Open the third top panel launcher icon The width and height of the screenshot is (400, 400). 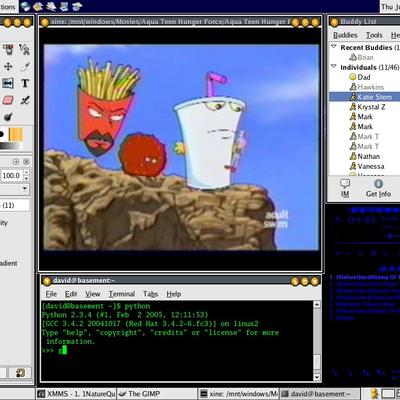(51, 6)
